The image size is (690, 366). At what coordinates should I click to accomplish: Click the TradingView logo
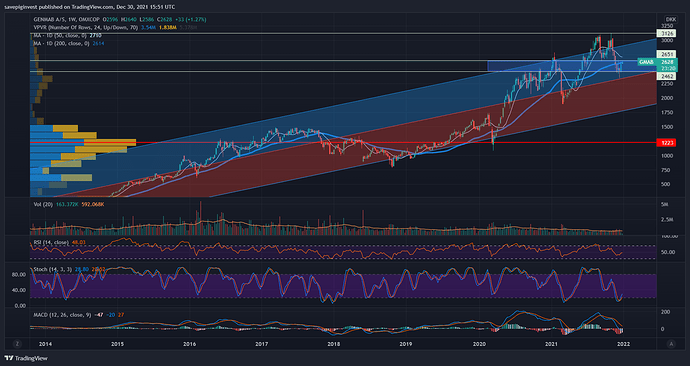[25, 359]
